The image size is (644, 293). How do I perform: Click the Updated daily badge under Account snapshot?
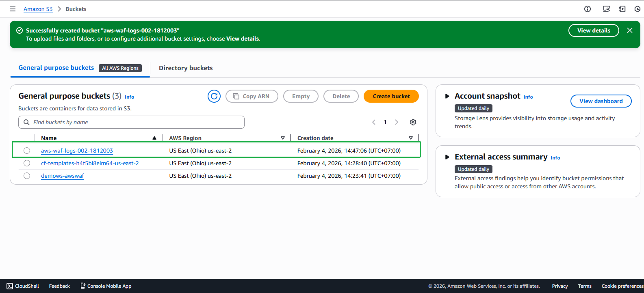pyautogui.click(x=473, y=108)
